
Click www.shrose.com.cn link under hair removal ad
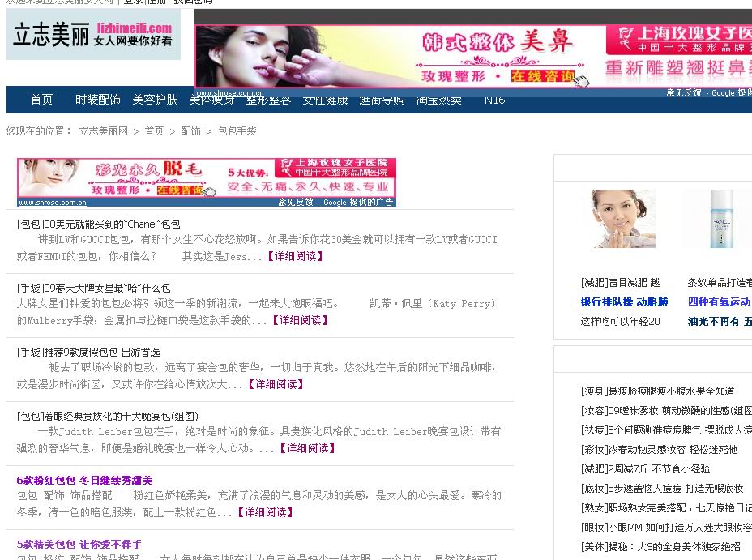click(x=53, y=203)
